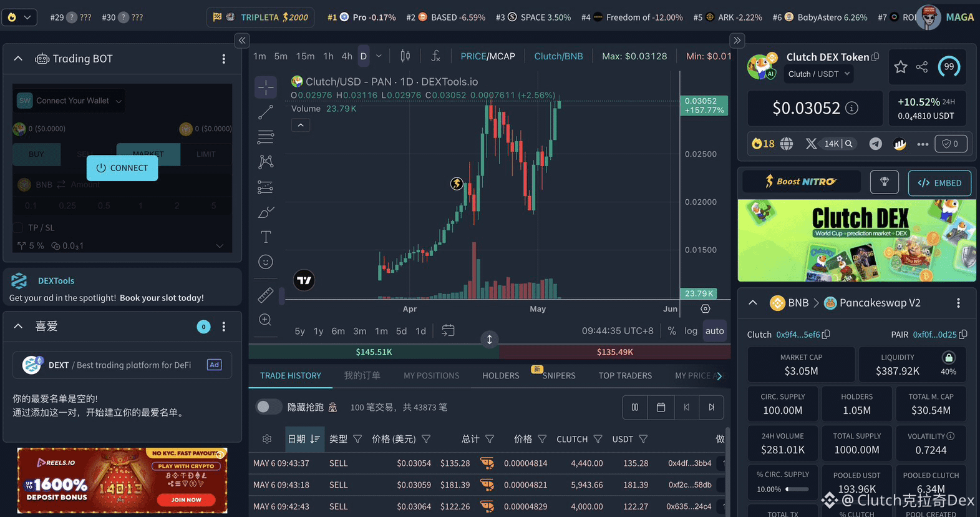Select the brush drawing tool
This screenshot has width=980, height=517.
[x=266, y=212]
